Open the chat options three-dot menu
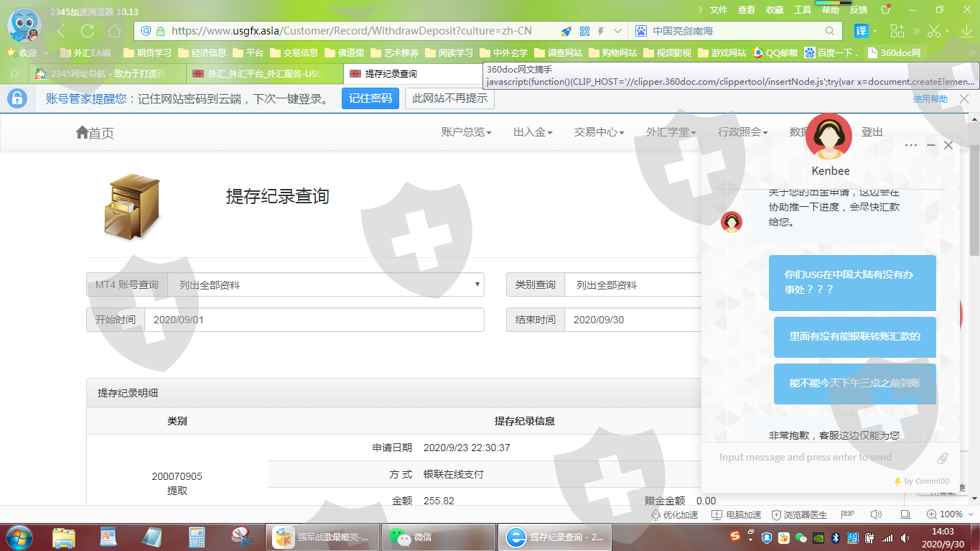This screenshot has height=551, width=980. [x=911, y=145]
